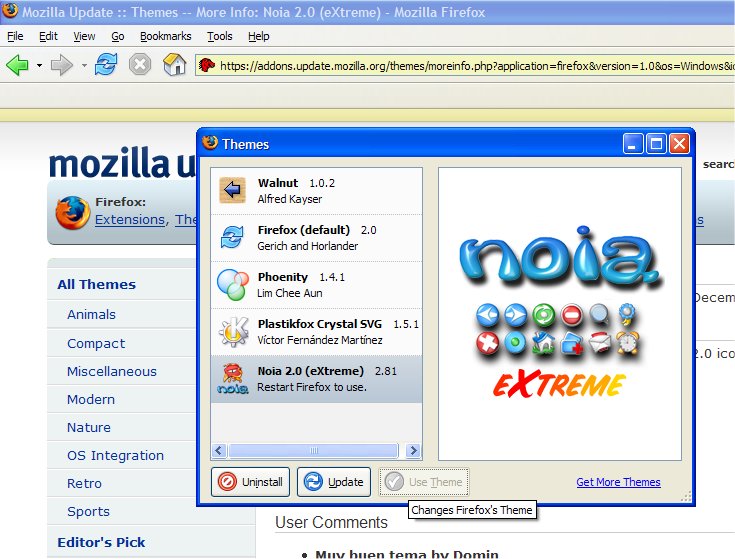Click the 'Víctor Fernández Martínez' author text
Viewport: 735px width, 559px height.
coord(320,340)
